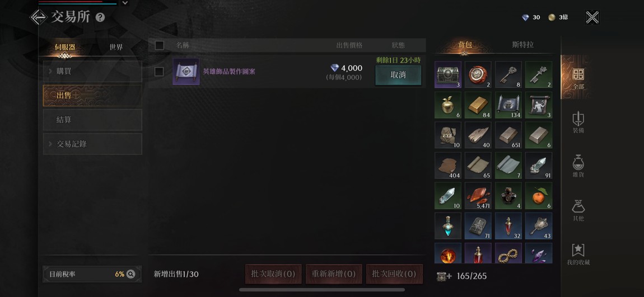
Task: Tick the checkbox for 英雄飾品製作圖案 listing
Action: coord(160,72)
